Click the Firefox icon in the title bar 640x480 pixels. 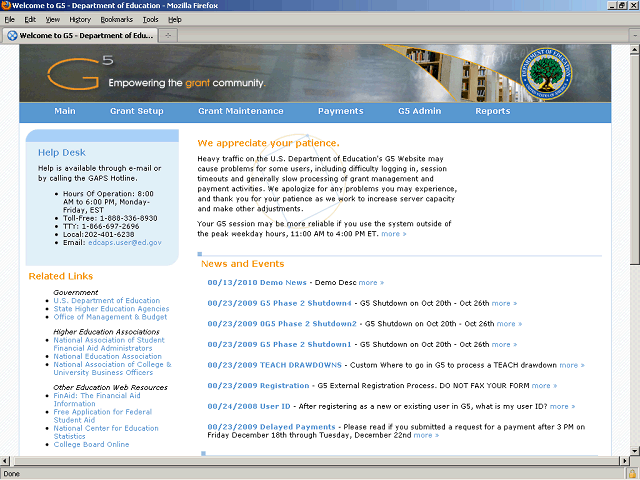click(6, 5)
